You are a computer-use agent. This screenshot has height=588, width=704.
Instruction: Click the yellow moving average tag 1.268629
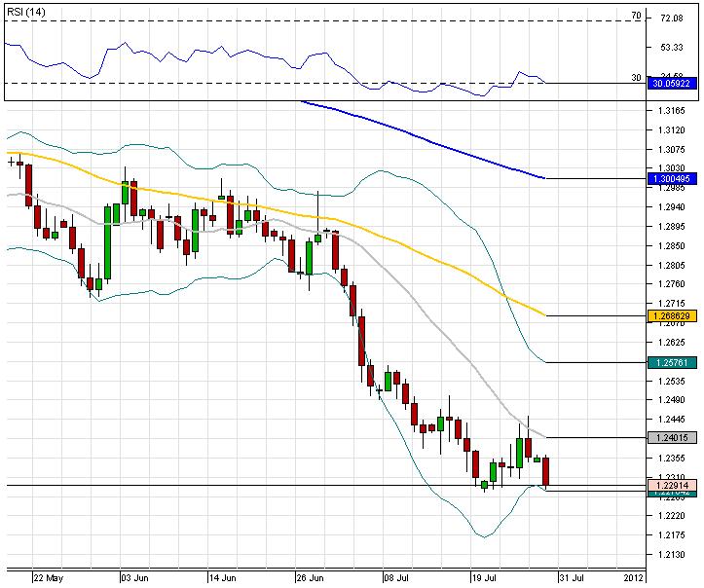tap(674, 315)
